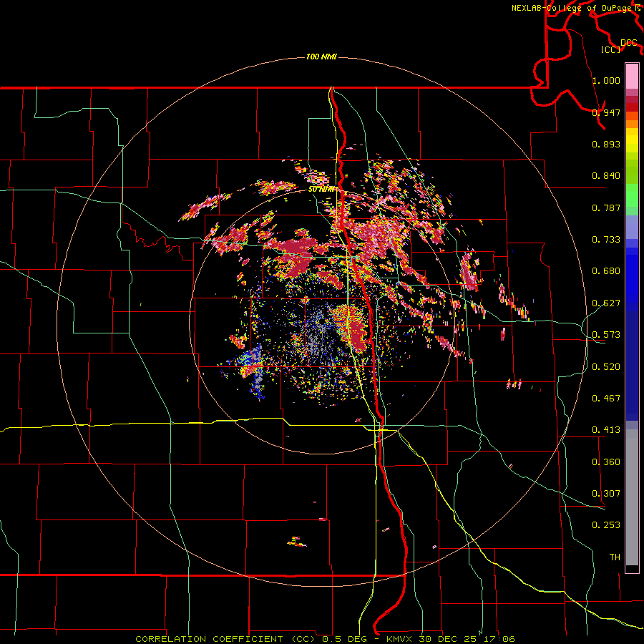Click the 0.893 scale value
The image size is (644, 644).
click(x=606, y=144)
